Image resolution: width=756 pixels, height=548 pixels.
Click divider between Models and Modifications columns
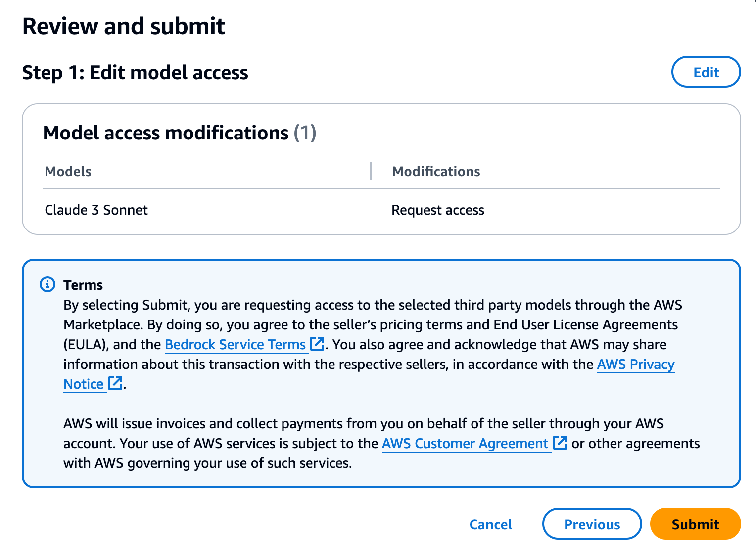pyautogui.click(x=371, y=171)
